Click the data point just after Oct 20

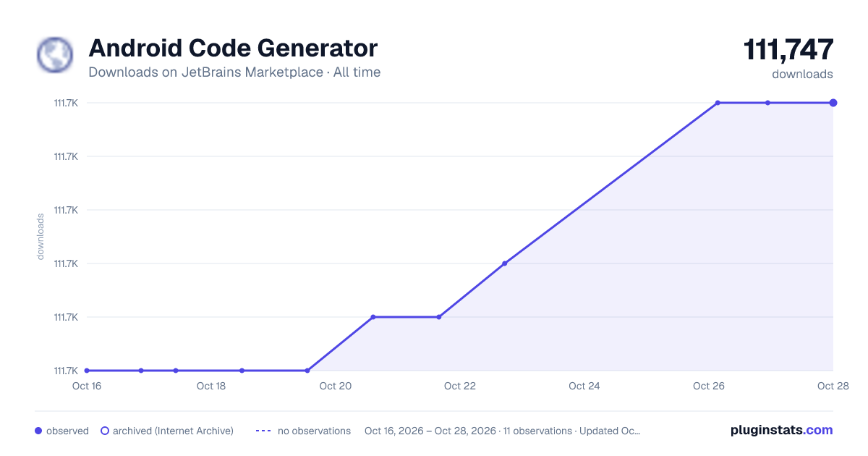click(373, 317)
